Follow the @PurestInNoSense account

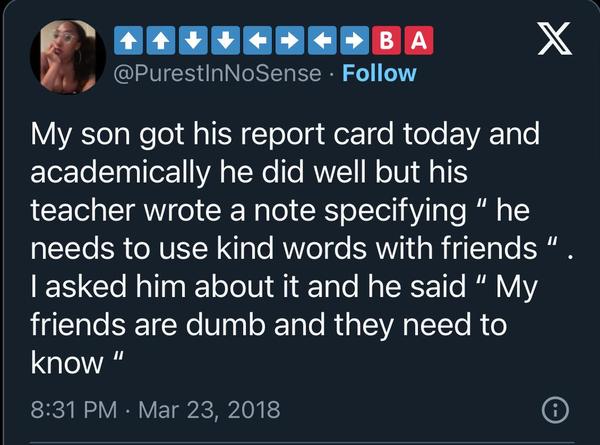[x=380, y=74]
